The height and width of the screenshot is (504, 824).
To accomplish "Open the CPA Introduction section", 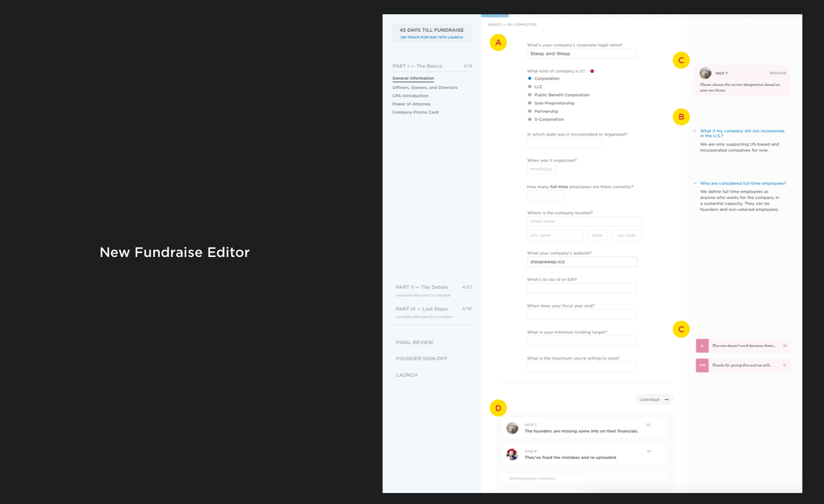I will 410,96.
